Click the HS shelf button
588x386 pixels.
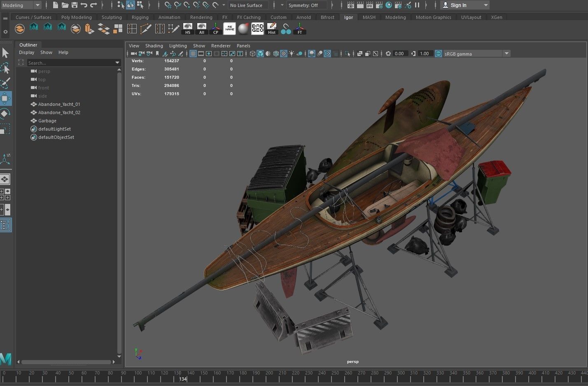click(188, 29)
